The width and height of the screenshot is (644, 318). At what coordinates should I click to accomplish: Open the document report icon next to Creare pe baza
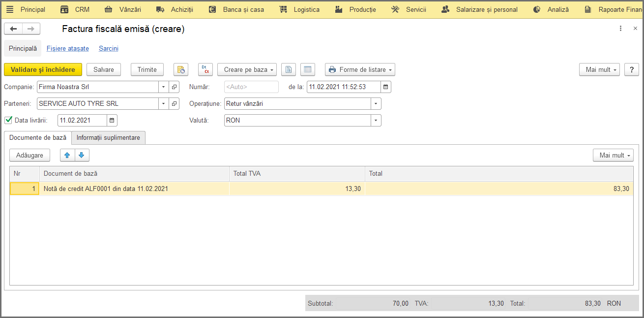[289, 69]
